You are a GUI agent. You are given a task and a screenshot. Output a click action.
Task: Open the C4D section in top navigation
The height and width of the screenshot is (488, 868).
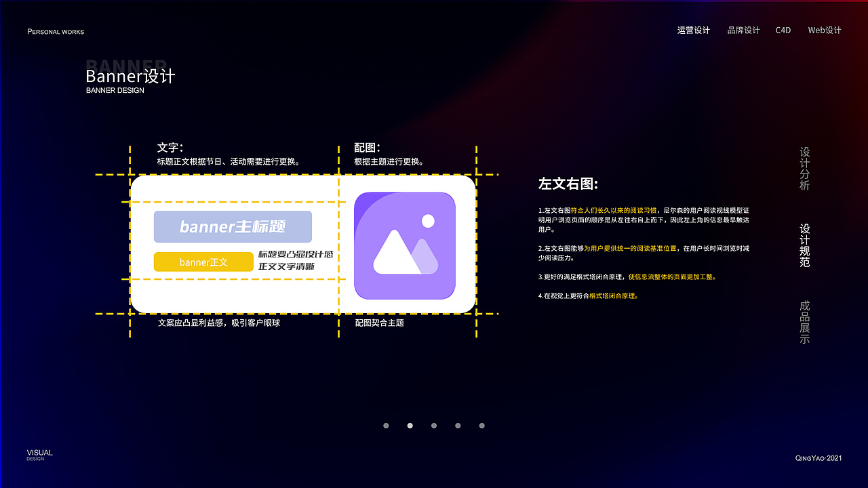coord(783,30)
